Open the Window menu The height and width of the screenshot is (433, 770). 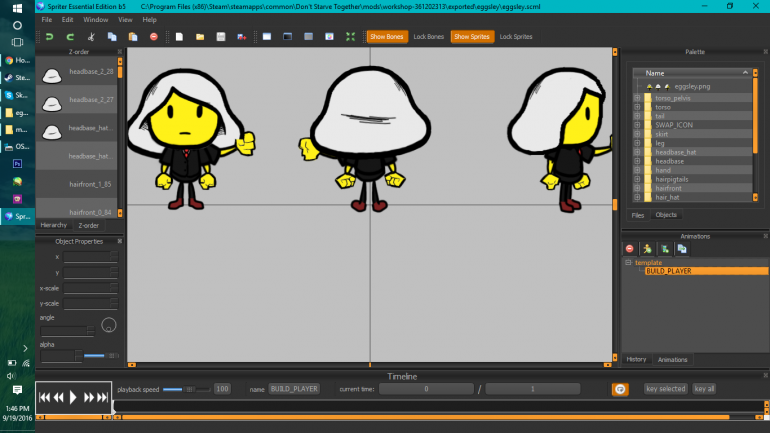pos(95,20)
